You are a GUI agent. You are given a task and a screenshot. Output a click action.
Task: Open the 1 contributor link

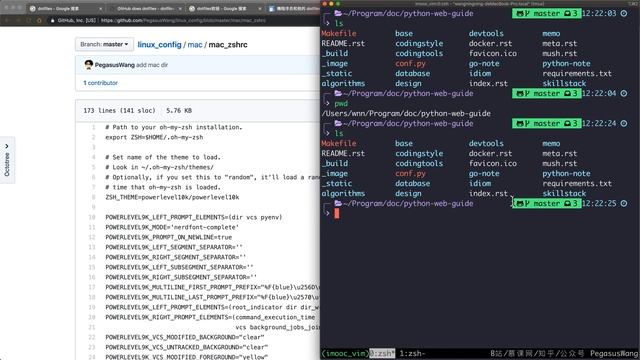[100, 83]
